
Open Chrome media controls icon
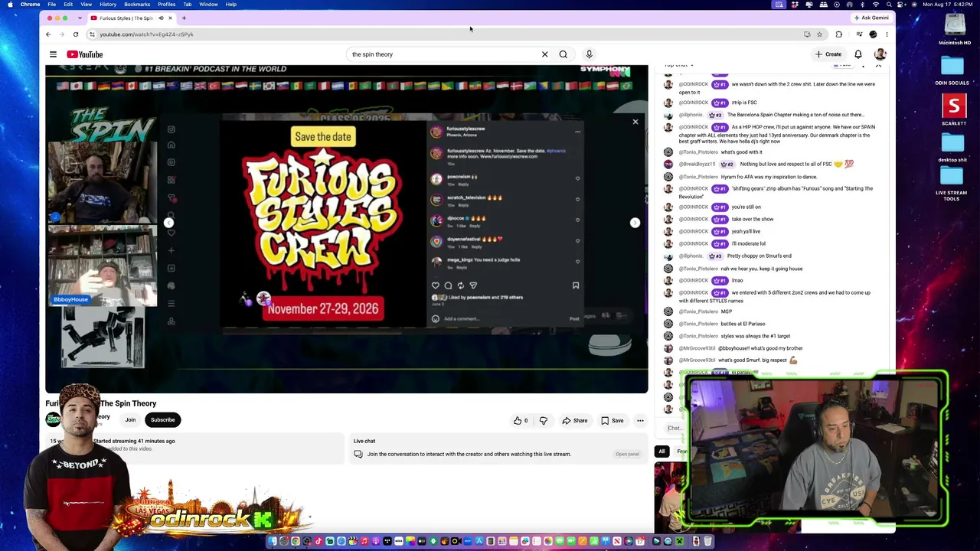859,34
